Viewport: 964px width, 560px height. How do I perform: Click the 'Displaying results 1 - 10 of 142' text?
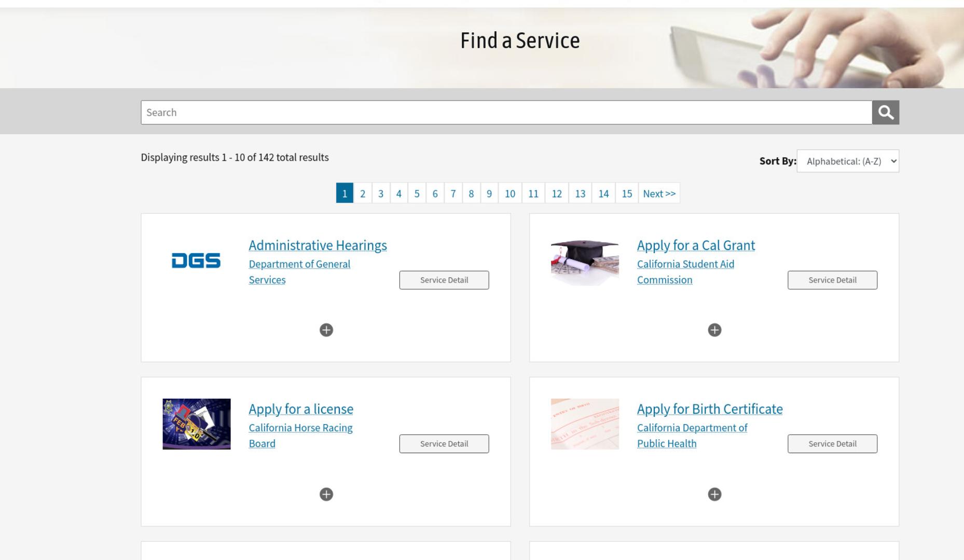click(235, 158)
